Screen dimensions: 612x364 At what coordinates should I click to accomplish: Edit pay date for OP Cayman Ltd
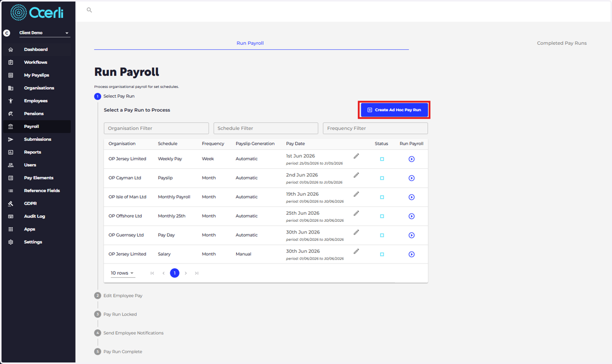tap(356, 175)
